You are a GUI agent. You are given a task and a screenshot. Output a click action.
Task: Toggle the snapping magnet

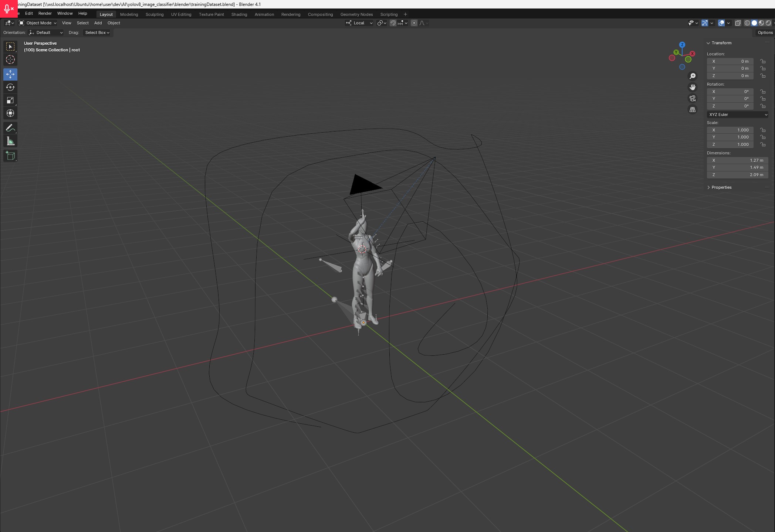[x=393, y=23]
